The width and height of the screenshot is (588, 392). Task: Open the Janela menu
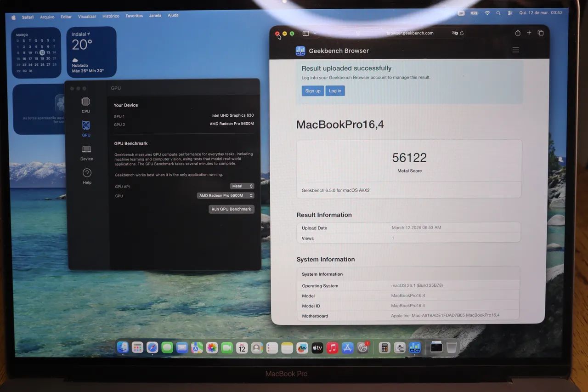155,15
